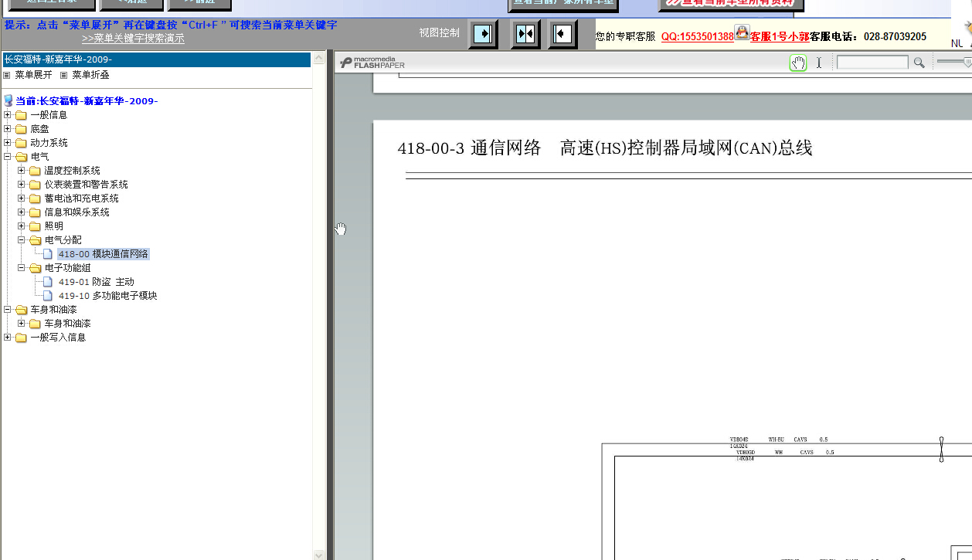Expand the 仪表装置和警告系统 node
The image size is (972, 560).
22,185
